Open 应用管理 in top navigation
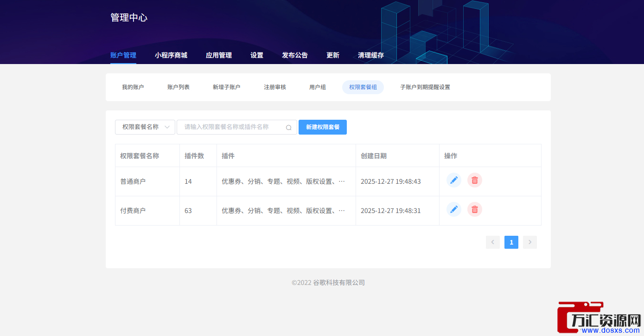Viewport: 644px width, 336px height. [x=219, y=55]
